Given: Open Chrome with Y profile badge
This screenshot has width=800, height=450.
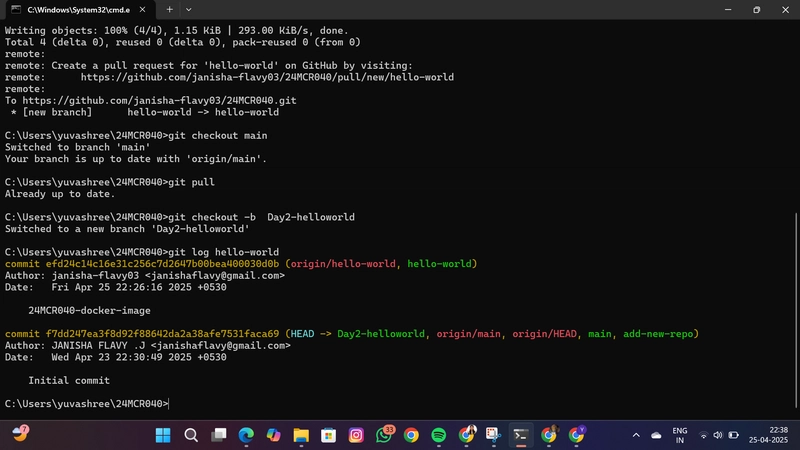Looking at the screenshot, I should tap(577, 435).
